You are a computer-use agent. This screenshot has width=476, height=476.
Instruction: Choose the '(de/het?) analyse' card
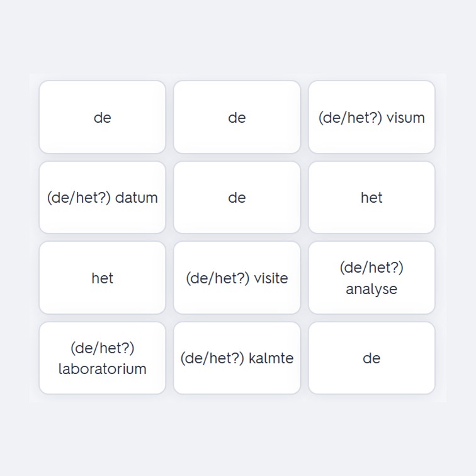(x=371, y=278)
